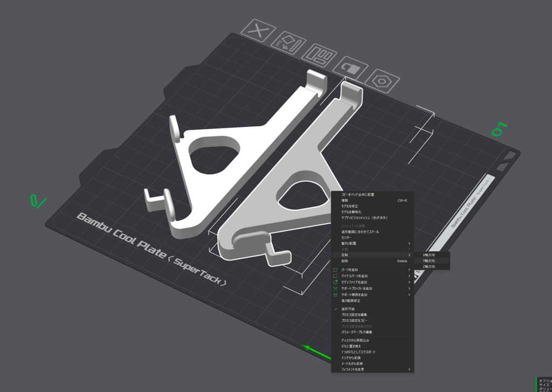Viewport: 552px width, 392px height.
Task: Click the パーツを追加 icon
Action: (x=335, y=270)
